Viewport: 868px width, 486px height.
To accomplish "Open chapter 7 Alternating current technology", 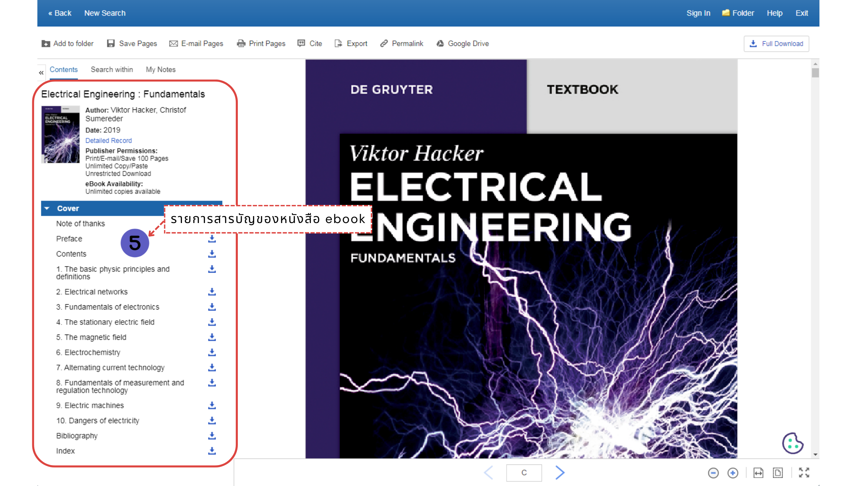I will pyautogui.click(x=110, y=368).
